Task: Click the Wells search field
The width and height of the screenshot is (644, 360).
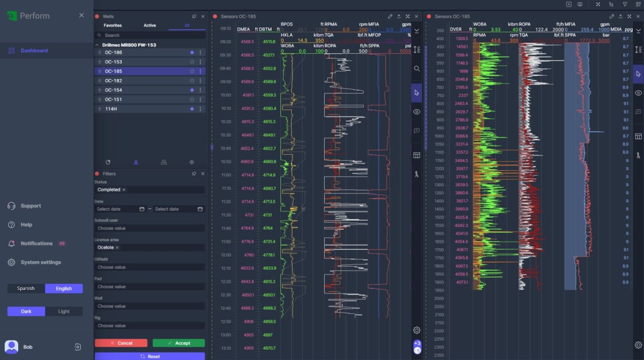Action: 150,35
